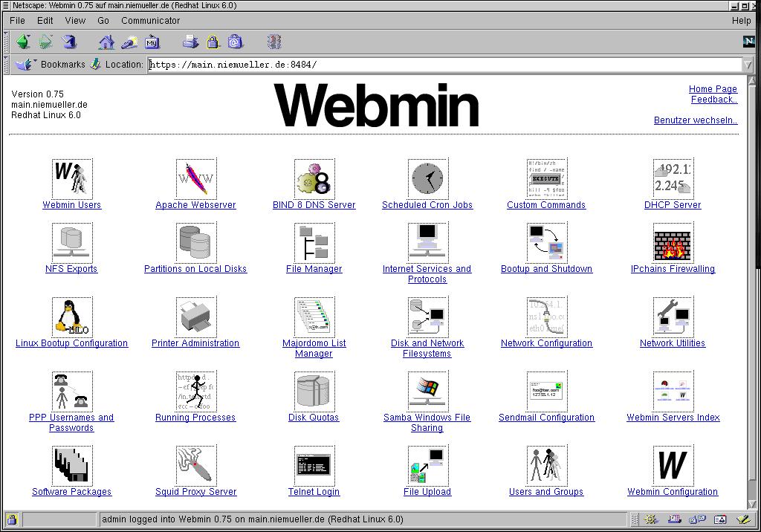Open the Bookmarks menu button
Image resolution: width=761 pixels, height=532 pixels.
pyautogui.click(x=50, y=64)
